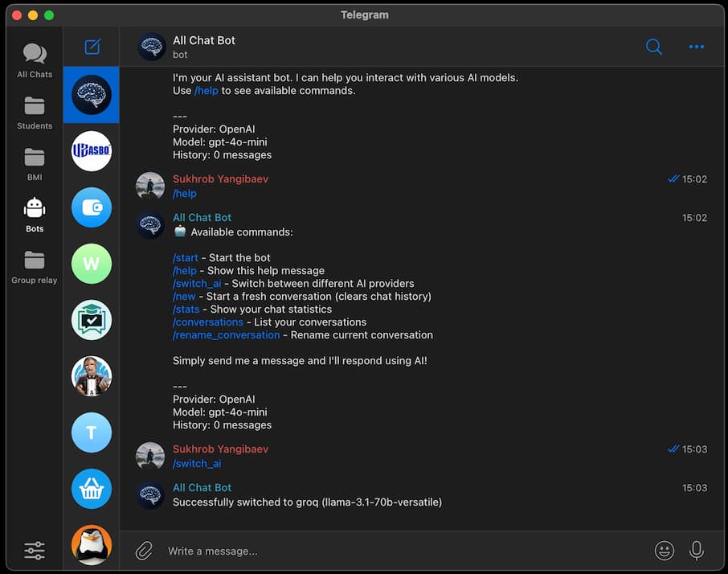The image size is (728, 574).
Task: Click the sent /help command message
Action: pyautogui.click(x=185, y=193)
